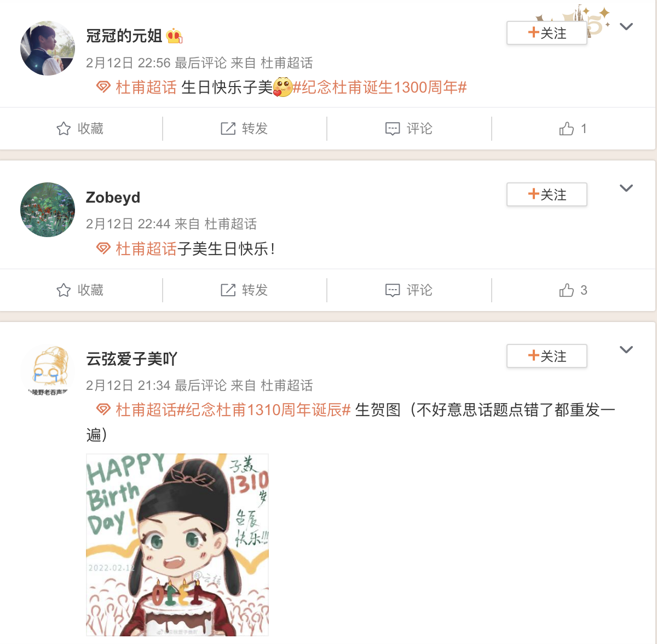Viewport: 657px width, 644px height.
Task: Click the repost icon on Zobeyd's post
Action: (x=228, y=290)
